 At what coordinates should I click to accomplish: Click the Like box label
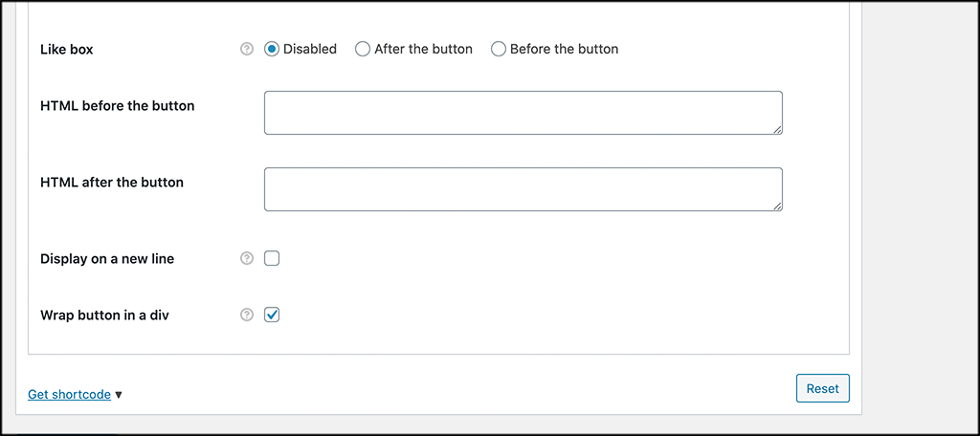[66, 50]
